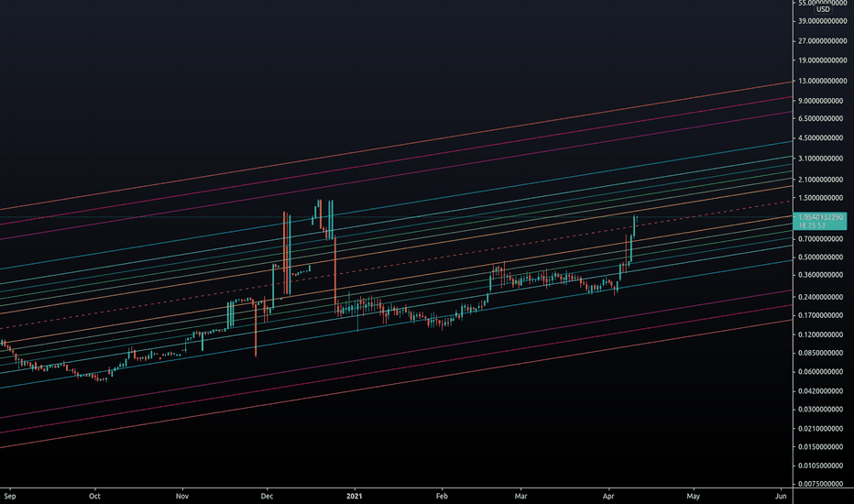Click the 4.5000000000 price axis label
This screenshot has width=854, height=504.
(821, 138)
